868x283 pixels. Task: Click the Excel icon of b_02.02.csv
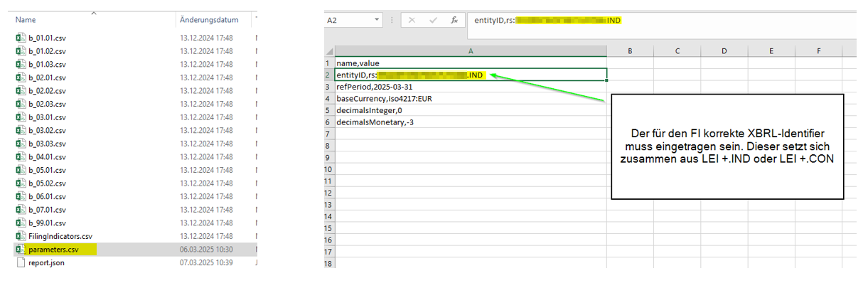21,90
